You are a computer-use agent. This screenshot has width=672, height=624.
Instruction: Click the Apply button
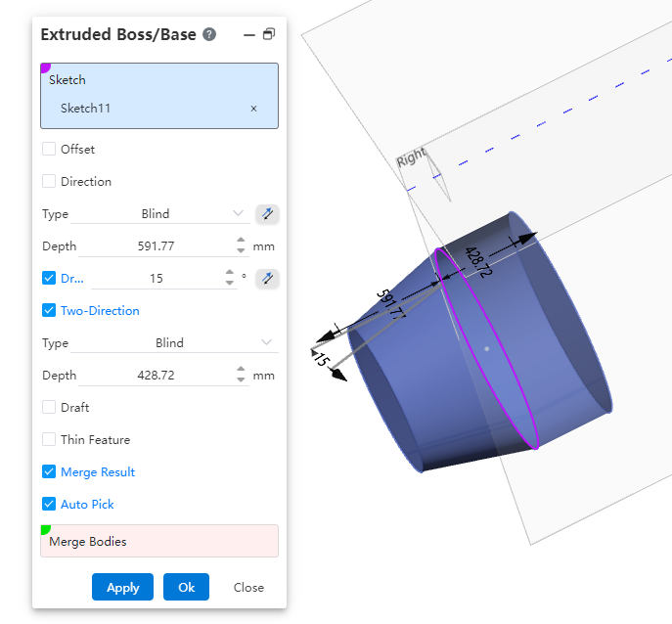122,587
